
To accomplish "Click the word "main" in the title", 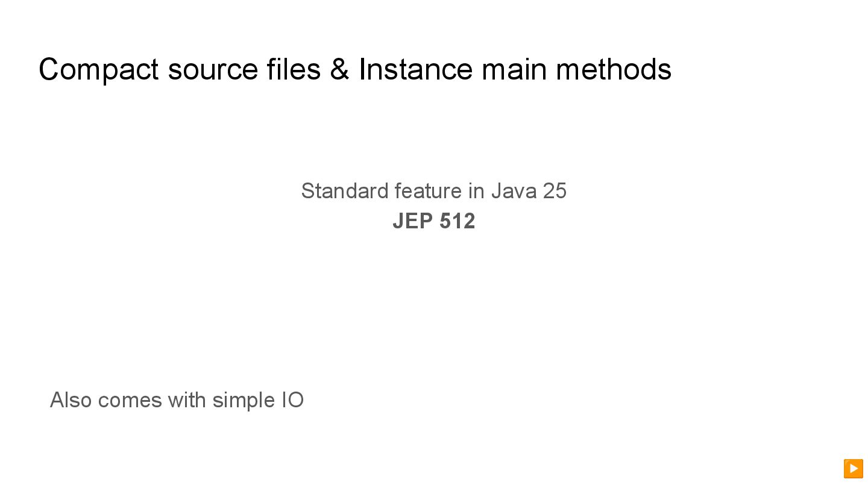I will (514, 69).
